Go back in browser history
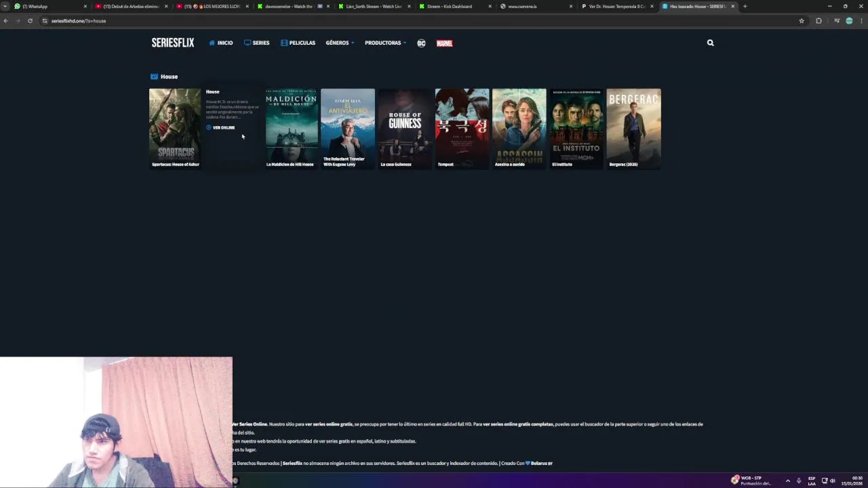Viewport: 868px width, 488px height. point(6,21)
